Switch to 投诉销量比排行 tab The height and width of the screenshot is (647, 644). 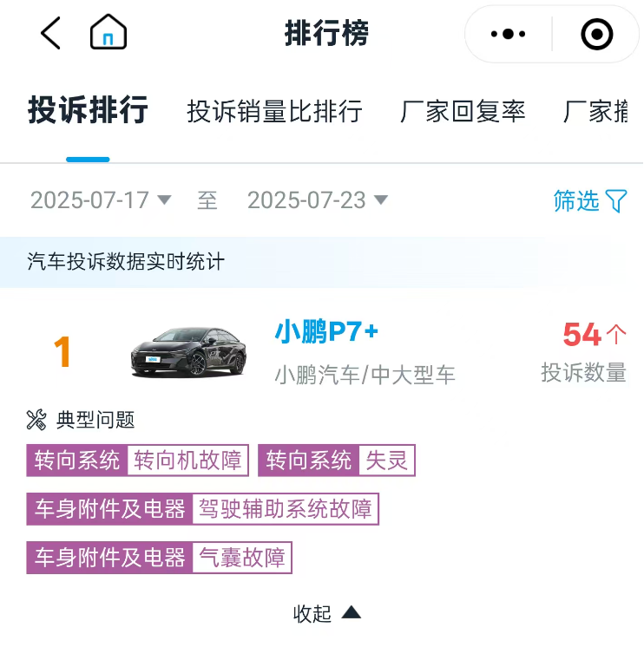274,112
